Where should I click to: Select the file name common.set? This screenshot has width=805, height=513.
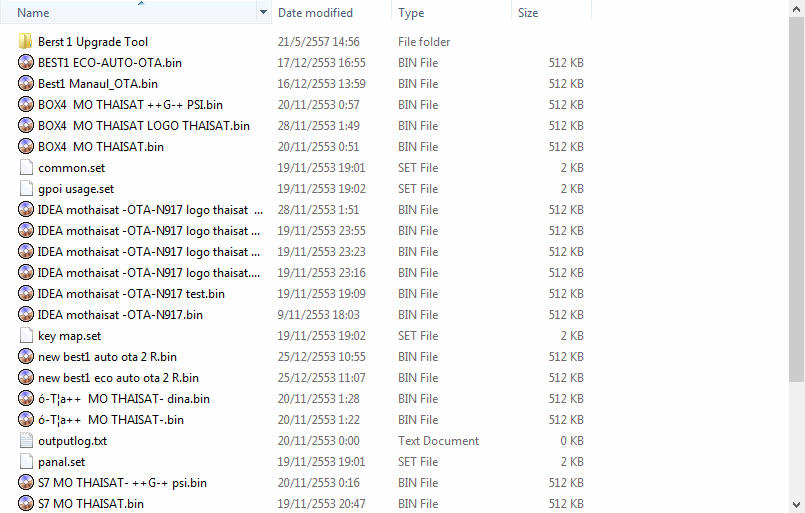[x=71, y=168]
